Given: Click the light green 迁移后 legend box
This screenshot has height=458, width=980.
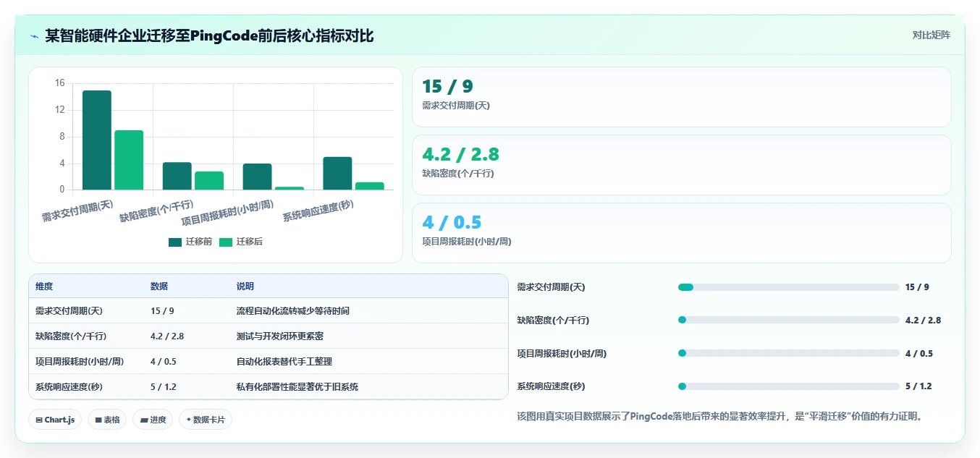Looking at the screenshot, I should [226, 242].
